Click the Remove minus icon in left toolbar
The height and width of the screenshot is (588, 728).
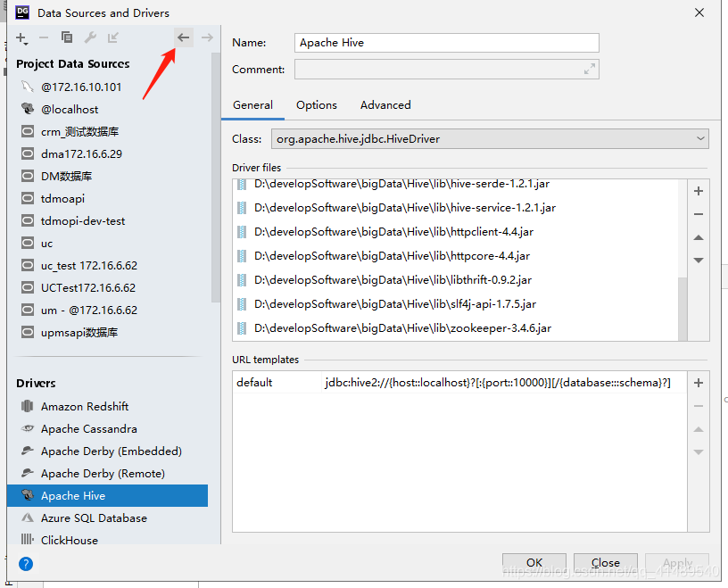click(x=44, y=37)
